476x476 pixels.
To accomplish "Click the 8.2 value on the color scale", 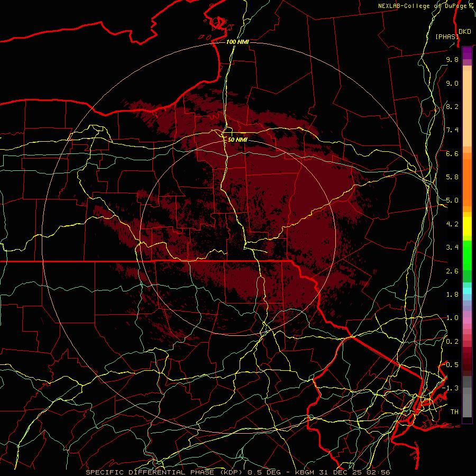I will coord(452,106).
